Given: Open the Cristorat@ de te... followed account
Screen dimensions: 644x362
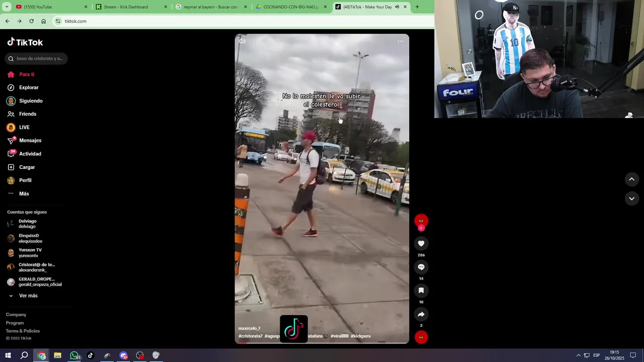Looking at the screenshot, I should point(37,267).
